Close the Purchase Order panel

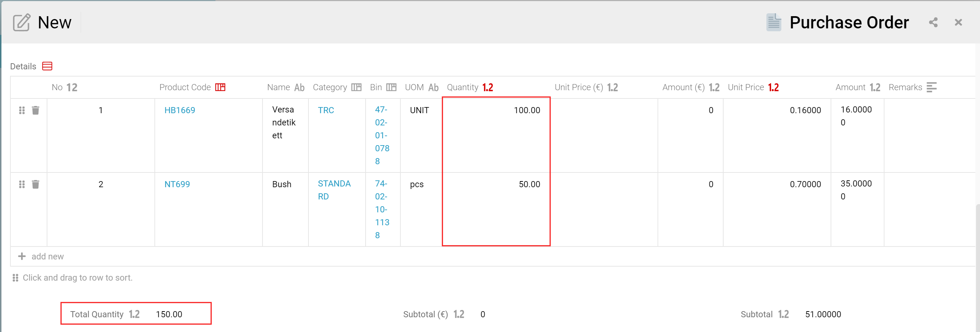pyautogui.click(x=958, y=23)
